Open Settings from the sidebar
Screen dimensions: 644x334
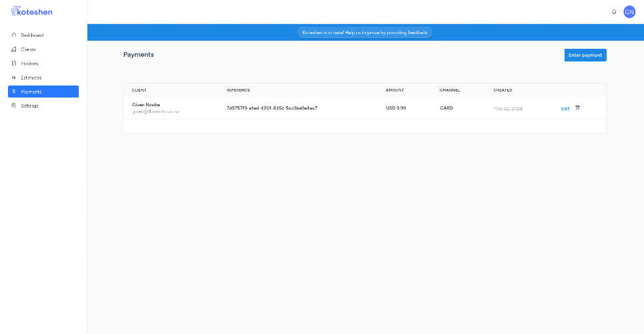coord(43,106)
